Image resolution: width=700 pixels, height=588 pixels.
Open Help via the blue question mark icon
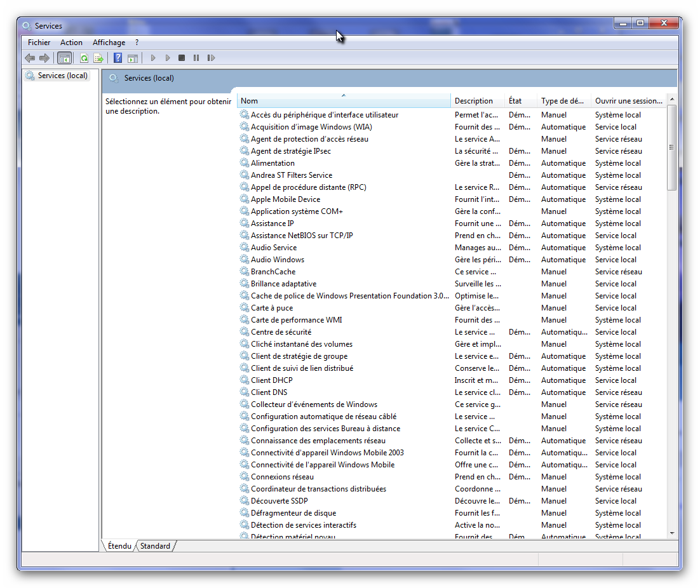[x=118, y=58]
